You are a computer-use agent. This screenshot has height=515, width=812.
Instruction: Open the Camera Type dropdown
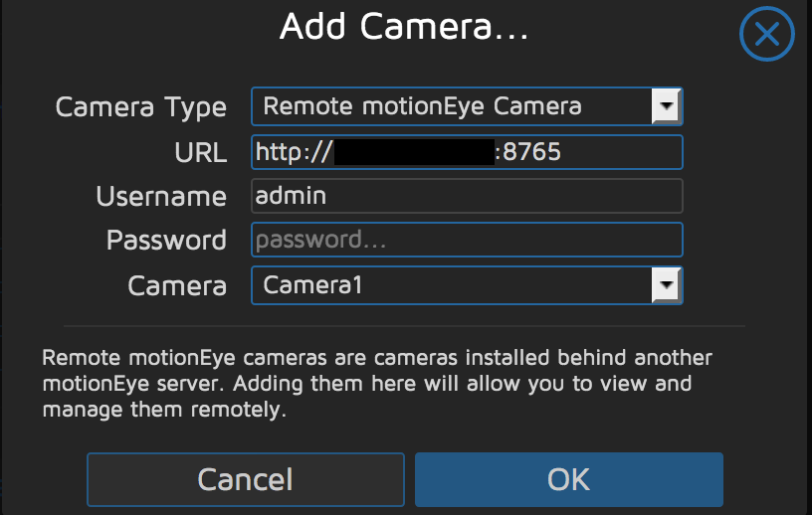(467, 106)
